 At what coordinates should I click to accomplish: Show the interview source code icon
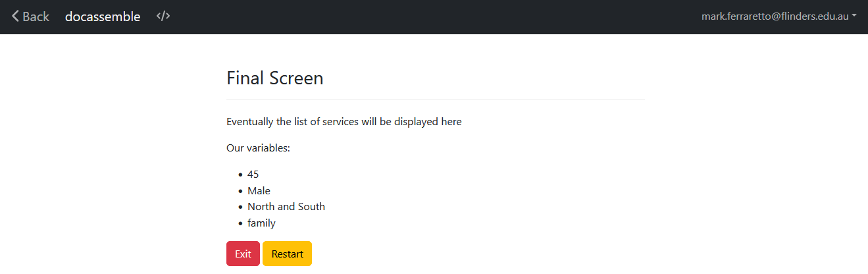point(163,16)
